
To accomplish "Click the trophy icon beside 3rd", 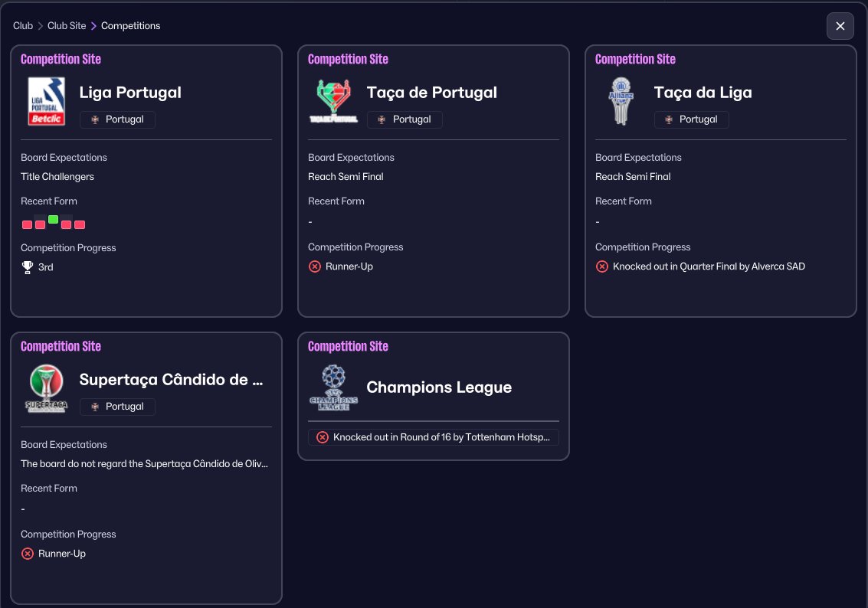I will click(x=28, y=267).
